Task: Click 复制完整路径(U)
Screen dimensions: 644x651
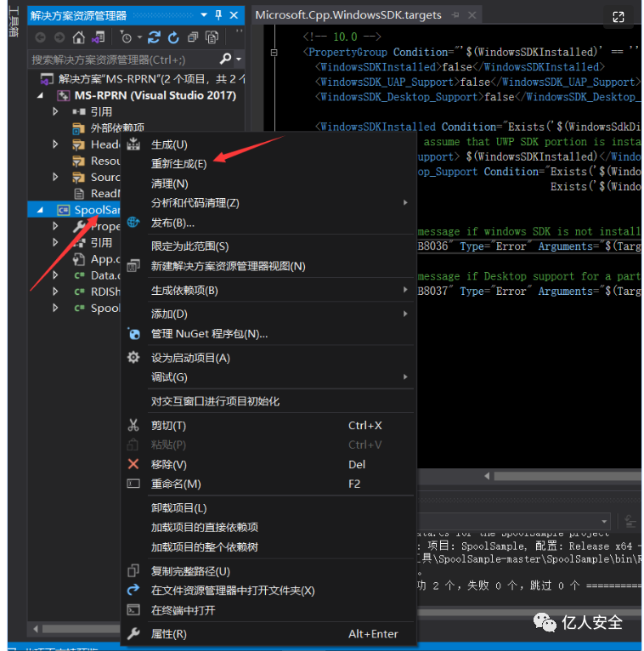Action: (x=268, y=572)
